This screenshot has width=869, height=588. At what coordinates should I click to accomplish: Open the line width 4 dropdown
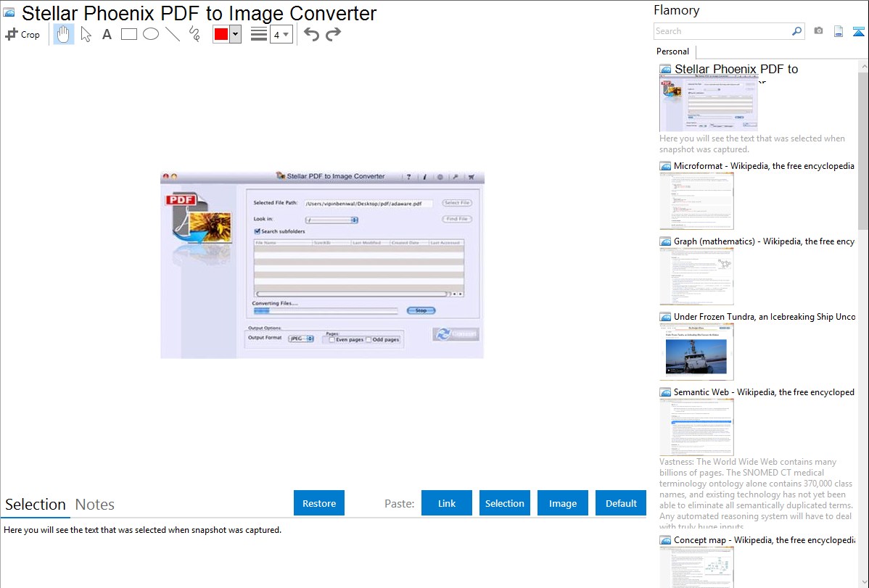281,34
